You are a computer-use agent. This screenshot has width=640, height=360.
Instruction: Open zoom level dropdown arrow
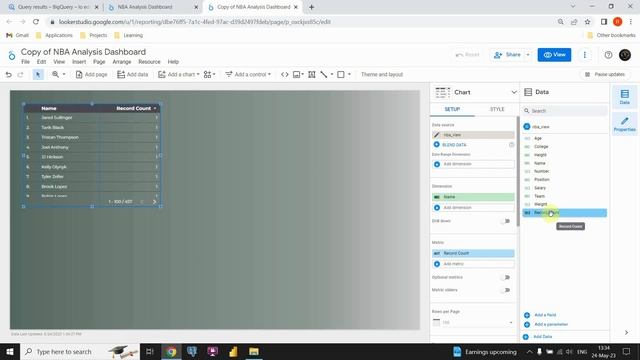click(x=64, y=74)
